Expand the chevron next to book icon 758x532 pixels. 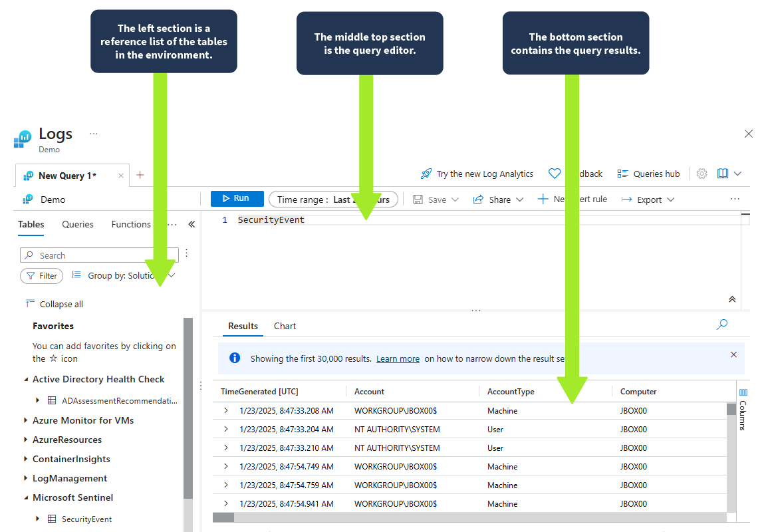coord(737,174)
